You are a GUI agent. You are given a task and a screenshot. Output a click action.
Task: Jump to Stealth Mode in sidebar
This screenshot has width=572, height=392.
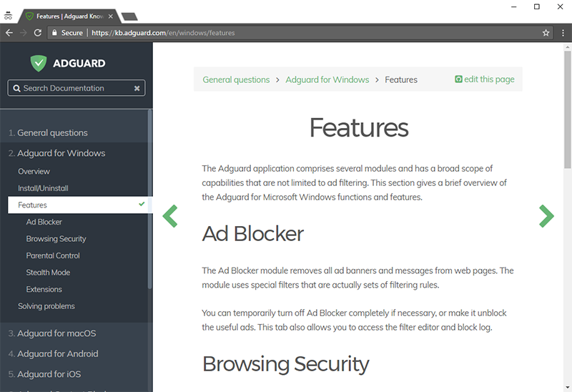tap(48, 273)
